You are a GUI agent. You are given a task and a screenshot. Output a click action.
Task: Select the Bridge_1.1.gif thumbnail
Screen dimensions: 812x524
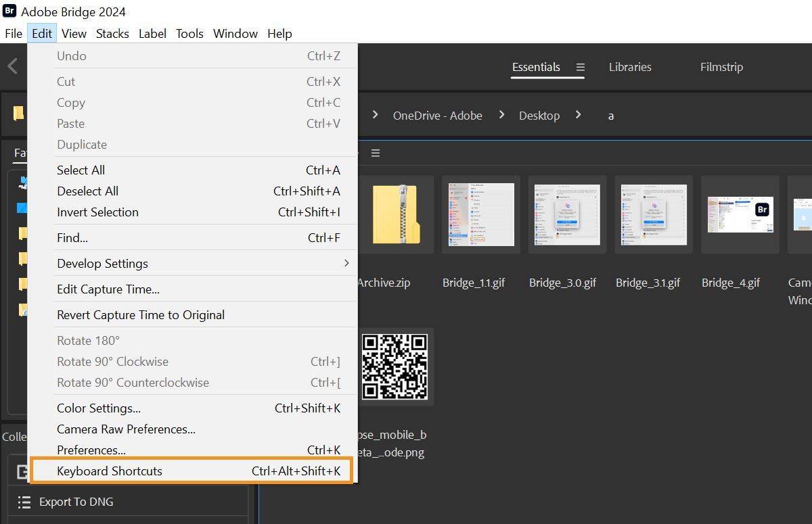point(481,214)
